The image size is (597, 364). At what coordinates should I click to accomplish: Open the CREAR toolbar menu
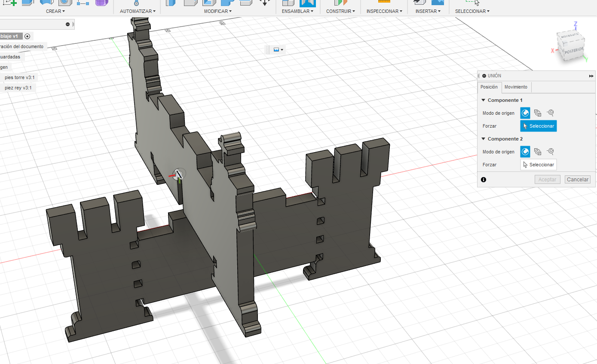(55, 11)
